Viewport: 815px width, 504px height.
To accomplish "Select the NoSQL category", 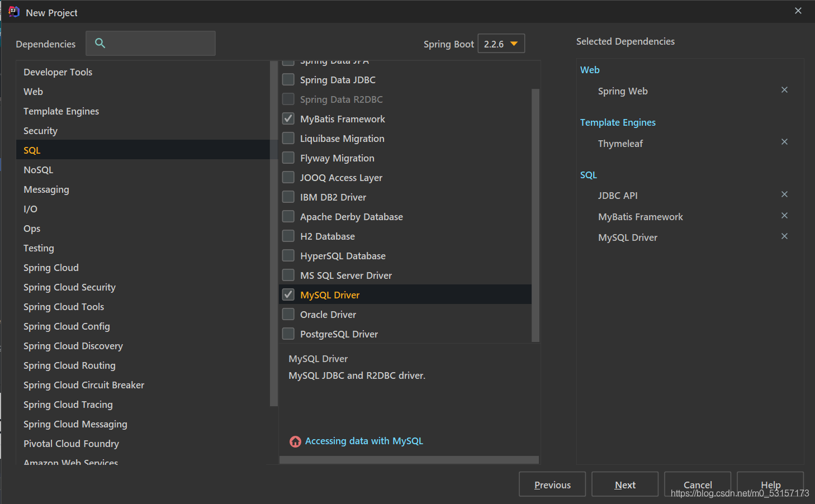I will 143,170.
